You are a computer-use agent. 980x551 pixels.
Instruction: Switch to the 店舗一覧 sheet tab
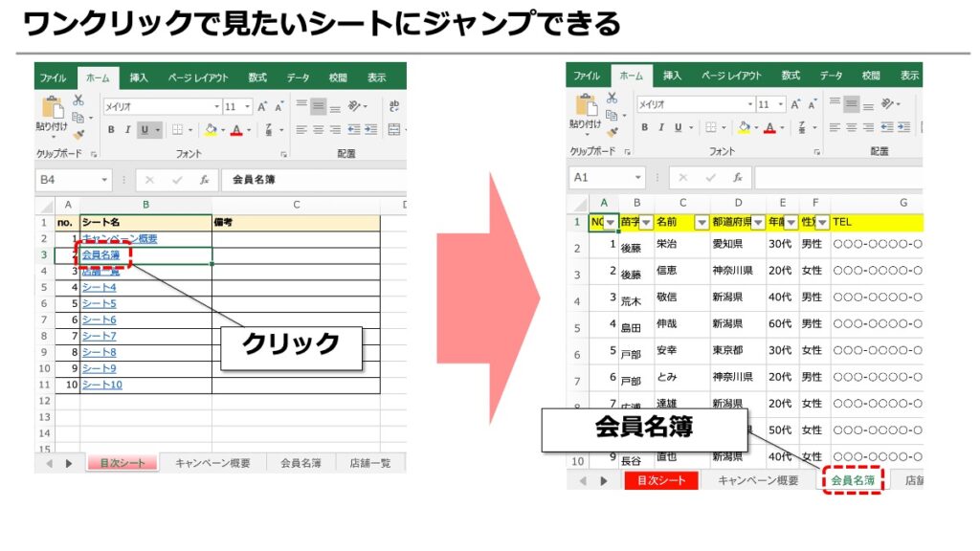pyautogui.click(x=370, y=463)
